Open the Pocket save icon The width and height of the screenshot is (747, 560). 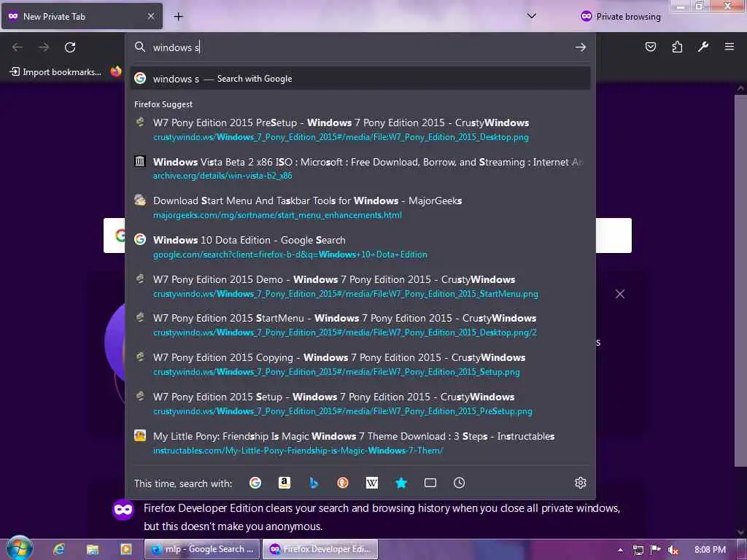(x=651, y=47)
